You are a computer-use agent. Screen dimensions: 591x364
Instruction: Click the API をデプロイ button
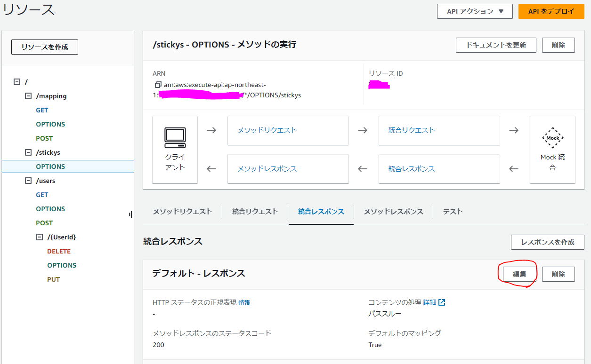(551, 11)
